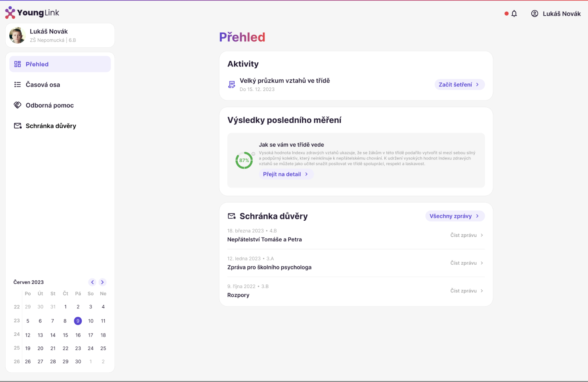Screen dimensions: 588x382
Task: Click the survey document icon beside Velký průzkum
Action: (x=232, y=85)
